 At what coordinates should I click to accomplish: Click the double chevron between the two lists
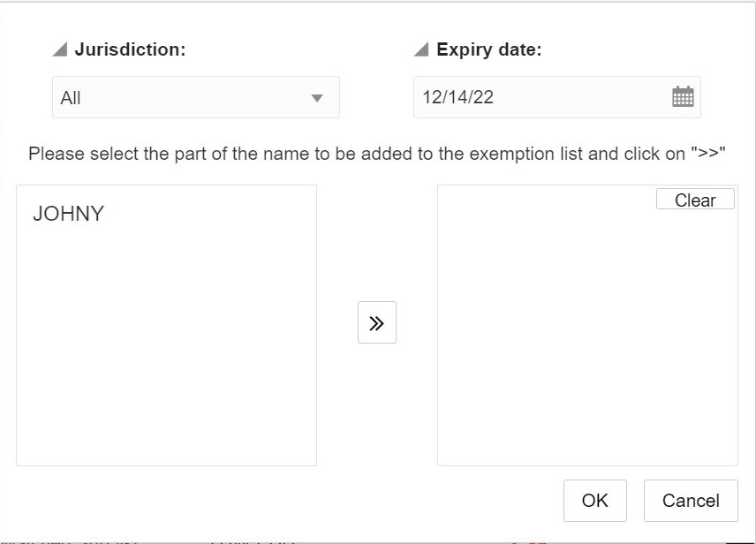tap(377, 322)
